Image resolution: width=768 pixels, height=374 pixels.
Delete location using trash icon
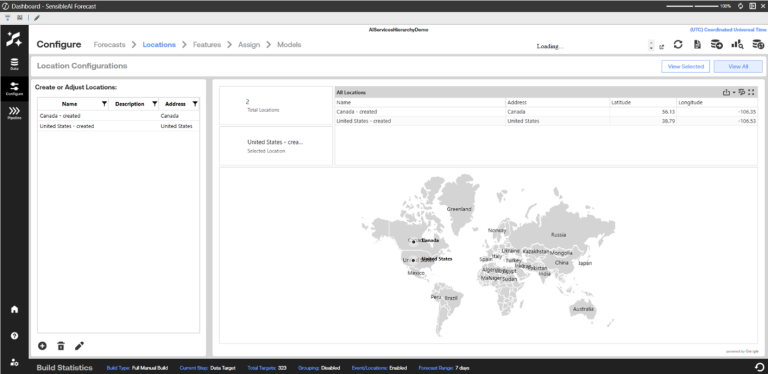click(x=61, y=346)
